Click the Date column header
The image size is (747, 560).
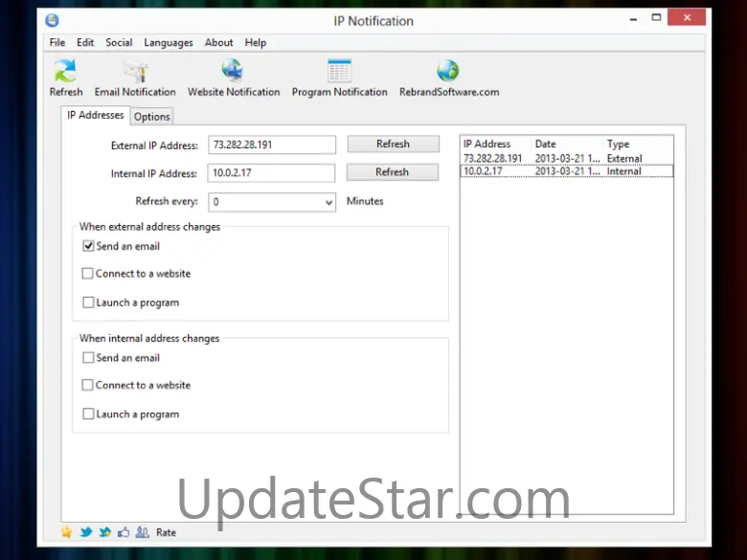[x=567, y=144]
